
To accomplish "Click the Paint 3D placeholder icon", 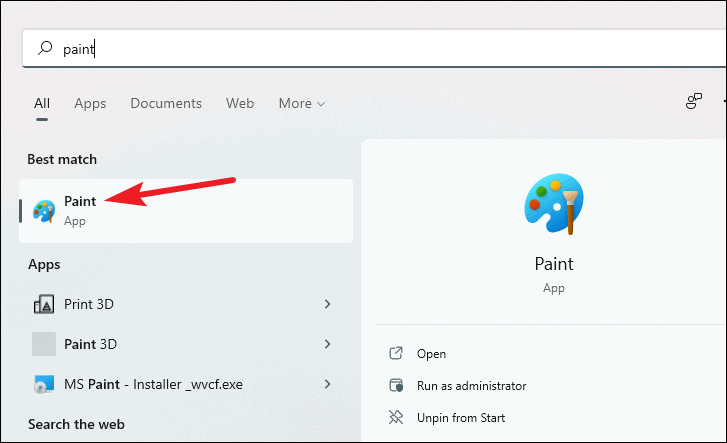I will (x=44, y=344).
